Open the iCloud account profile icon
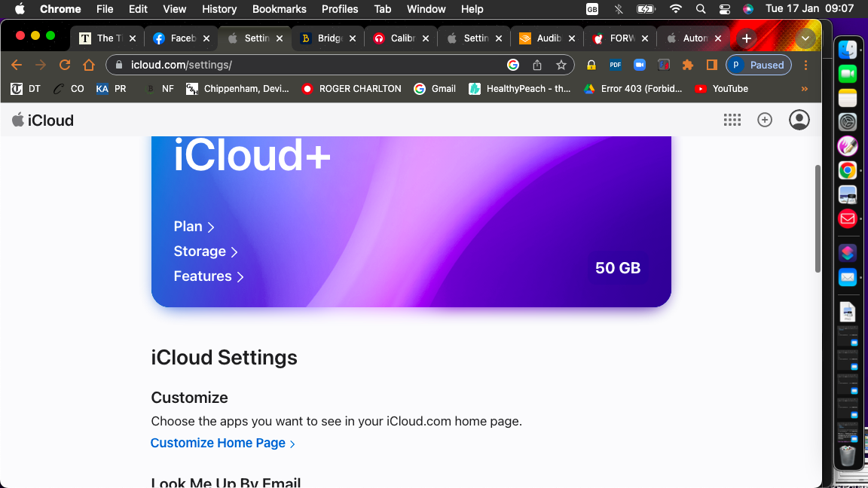The height and width of the screenshot is (488, 868). click(x=799, y=120)
